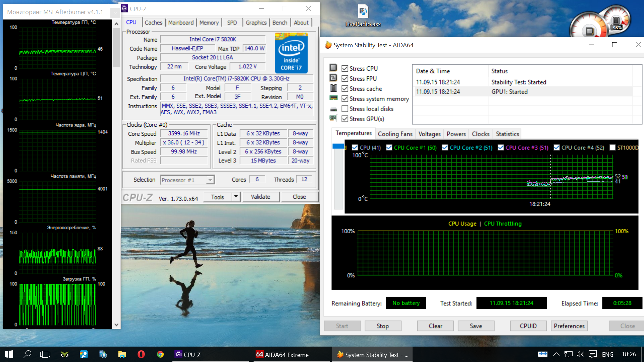Click the volume speaker tray icon
Viewport: 644px width, 362px height.
580,354
